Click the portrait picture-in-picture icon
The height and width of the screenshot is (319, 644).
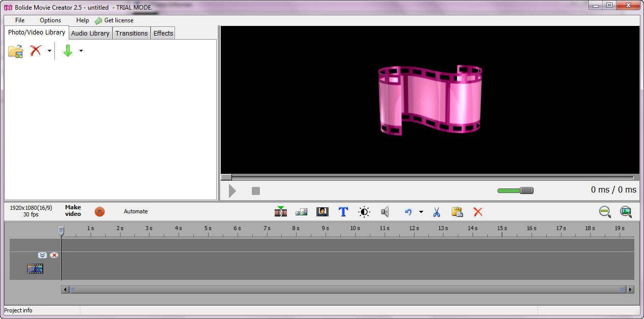point(322,212)
